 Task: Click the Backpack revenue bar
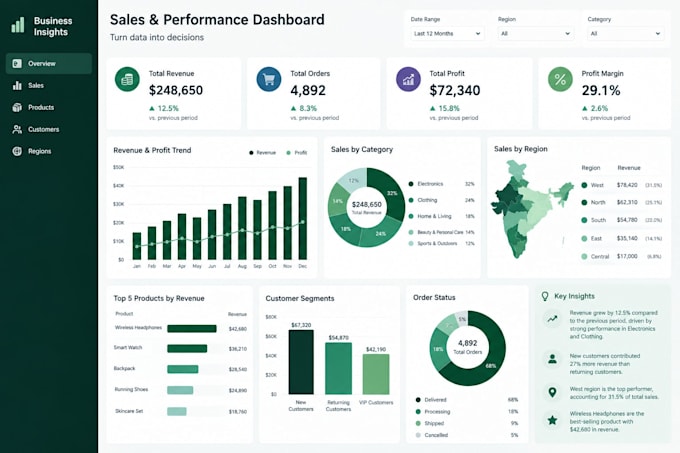click(183, 369)
